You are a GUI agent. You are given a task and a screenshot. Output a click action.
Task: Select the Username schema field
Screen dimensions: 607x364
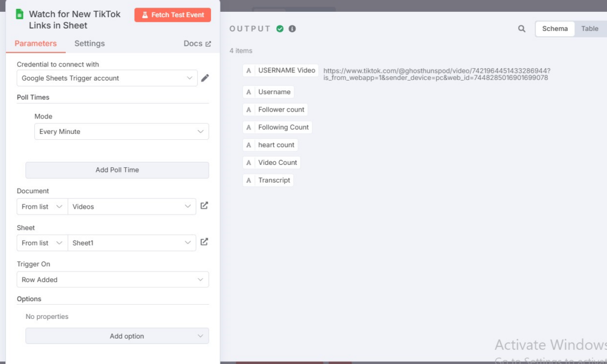[269, 92]
